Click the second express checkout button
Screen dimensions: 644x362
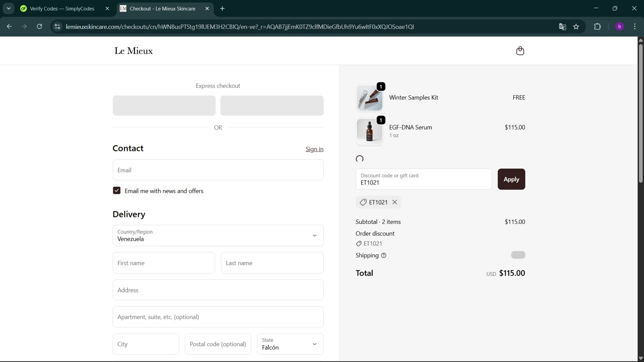272,106
